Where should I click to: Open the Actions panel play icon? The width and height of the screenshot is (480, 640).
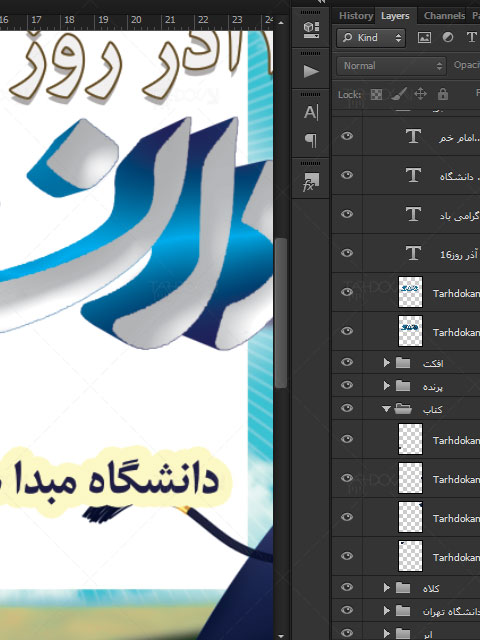[311, 71]
